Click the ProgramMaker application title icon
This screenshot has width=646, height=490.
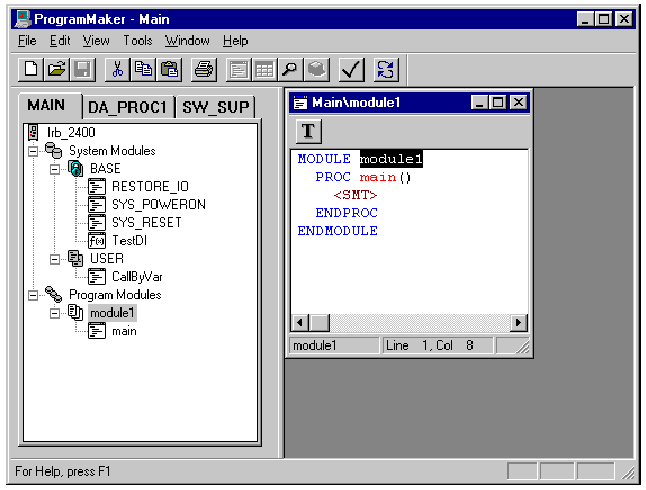click(23, 19)
